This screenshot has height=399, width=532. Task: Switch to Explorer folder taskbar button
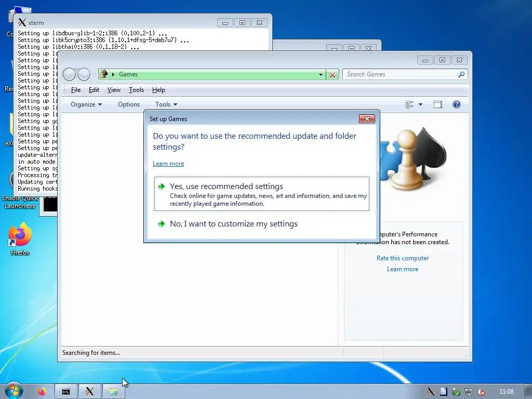(113, 392)
